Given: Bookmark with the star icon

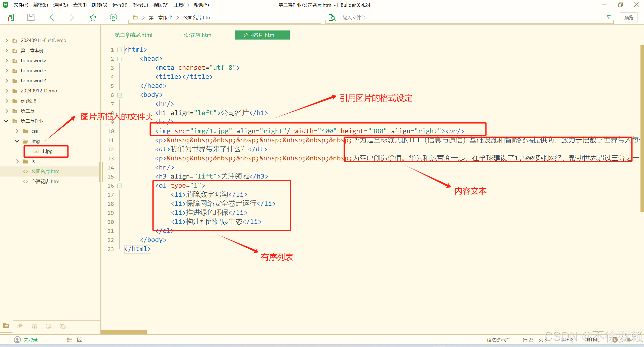Looking at the screenshot, I should tap(93, 17).
